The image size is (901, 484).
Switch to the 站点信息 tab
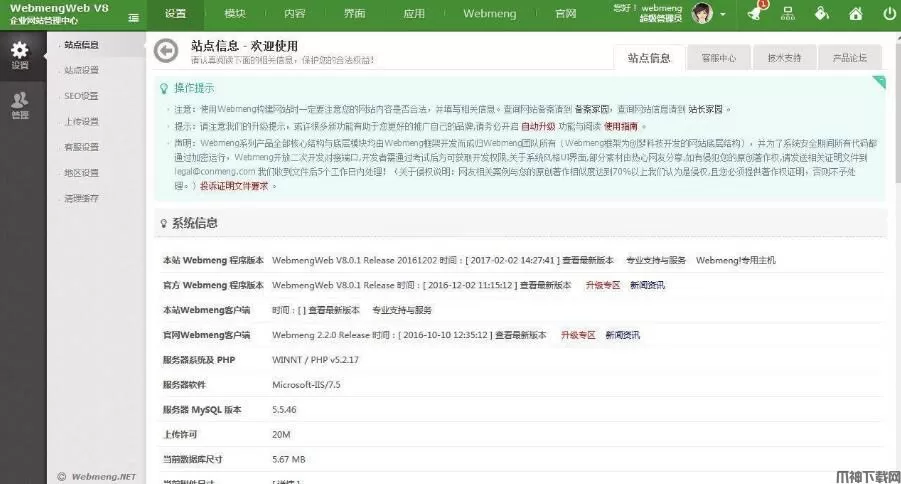coord(649,57)
